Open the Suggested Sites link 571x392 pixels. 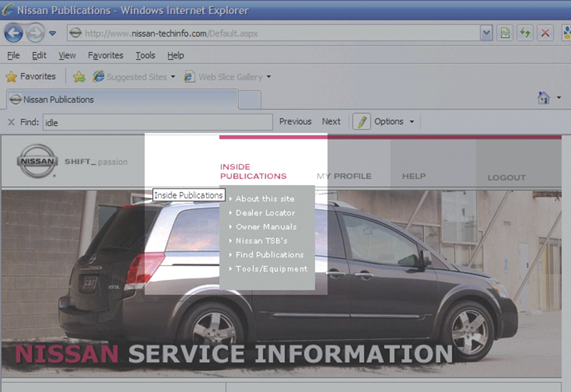(x=129, y=76)
